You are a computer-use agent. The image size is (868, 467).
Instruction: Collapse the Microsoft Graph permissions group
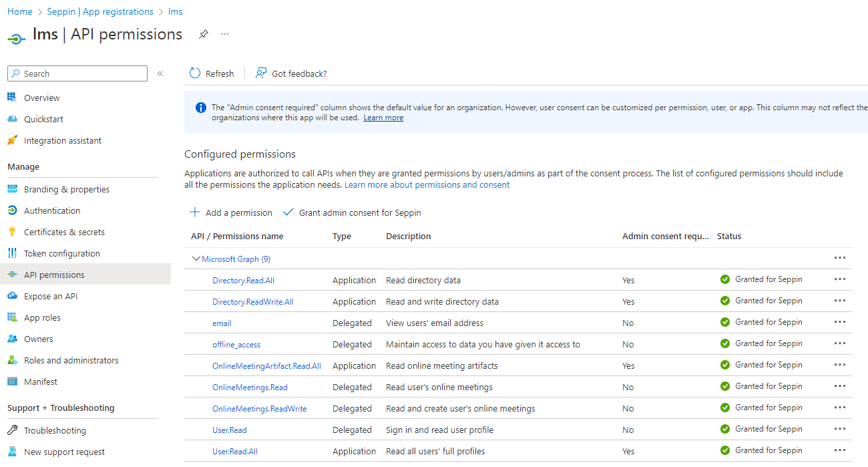(x=196, y=259)
